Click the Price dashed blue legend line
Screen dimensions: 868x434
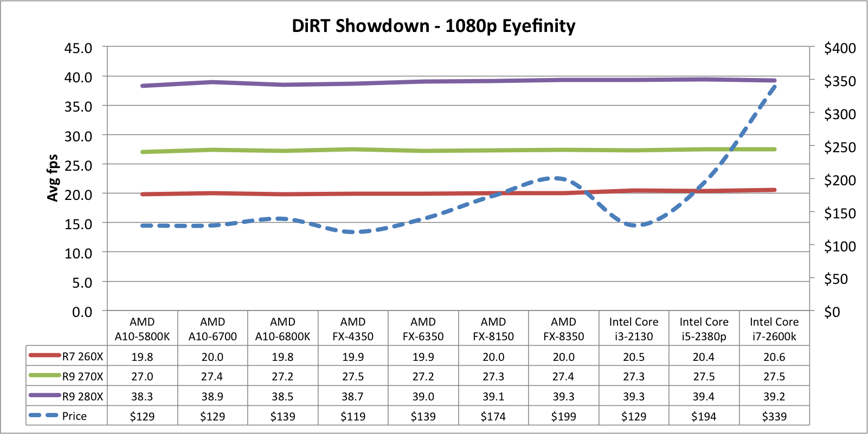(x=43, y=415)
